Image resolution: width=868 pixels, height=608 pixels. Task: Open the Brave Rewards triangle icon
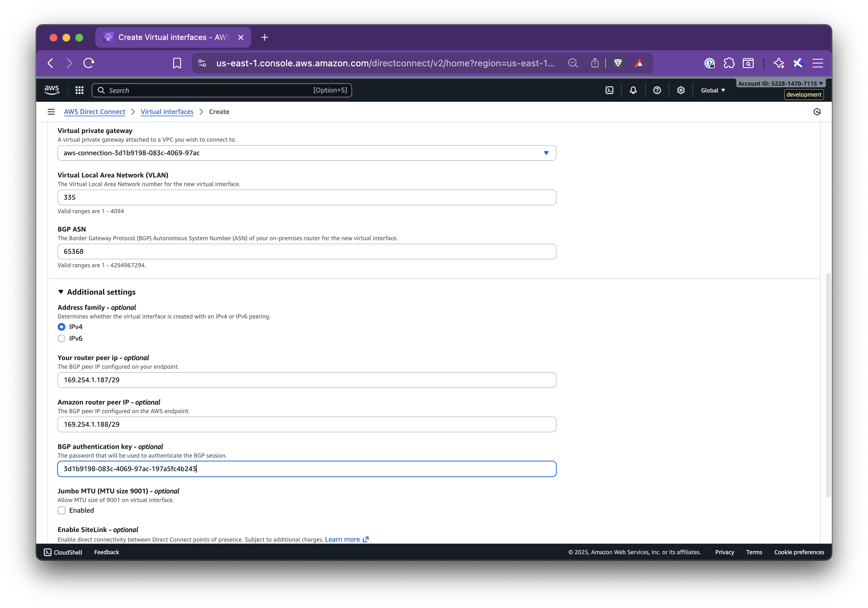point(639,63)
